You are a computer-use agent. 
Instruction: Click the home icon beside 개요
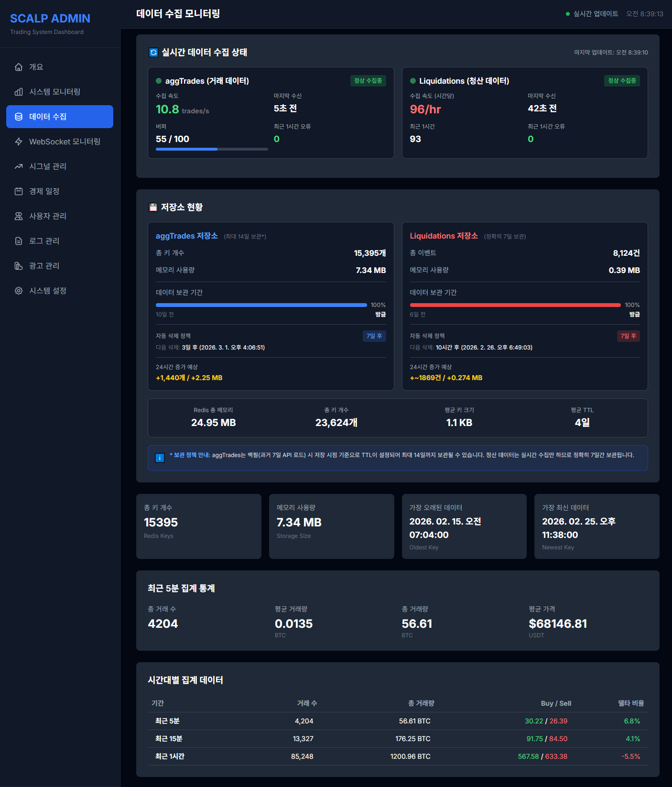(x=19, y=67)
